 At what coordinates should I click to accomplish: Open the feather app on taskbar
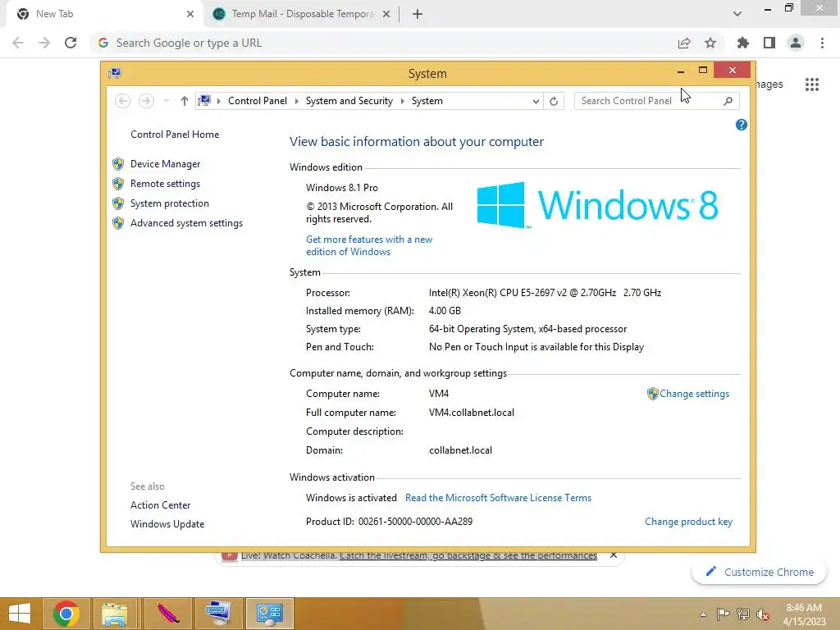(167, 614)
